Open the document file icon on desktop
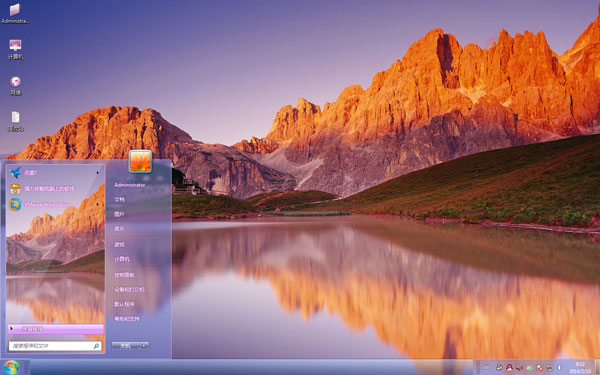Viewport: 600px width, 375px height. pos(15,121)
